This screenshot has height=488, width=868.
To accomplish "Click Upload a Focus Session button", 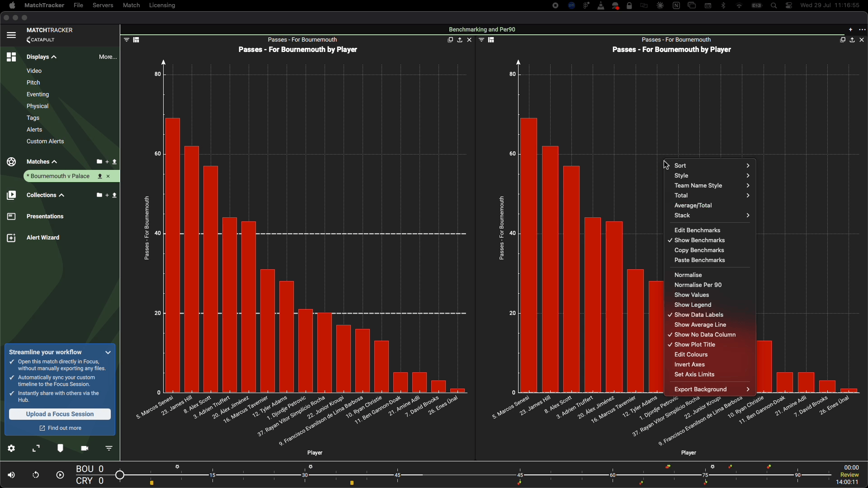I will (60, 414).
